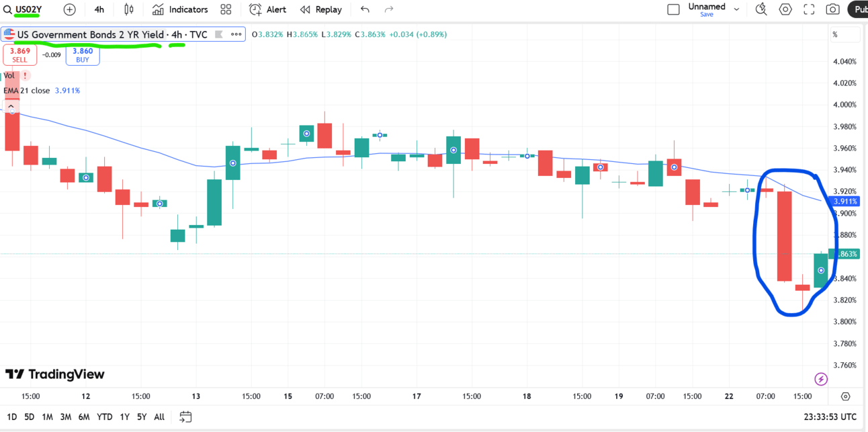Open chart settings hexagon icon
Screen dimensions: 868x432
pyautogui.click(x=785, y=9)
